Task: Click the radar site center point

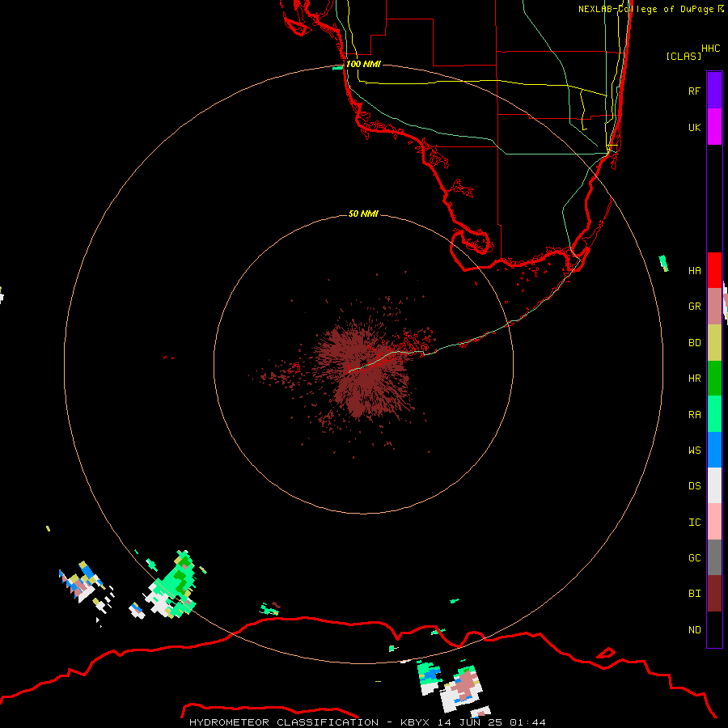Action: click(363, 364)
